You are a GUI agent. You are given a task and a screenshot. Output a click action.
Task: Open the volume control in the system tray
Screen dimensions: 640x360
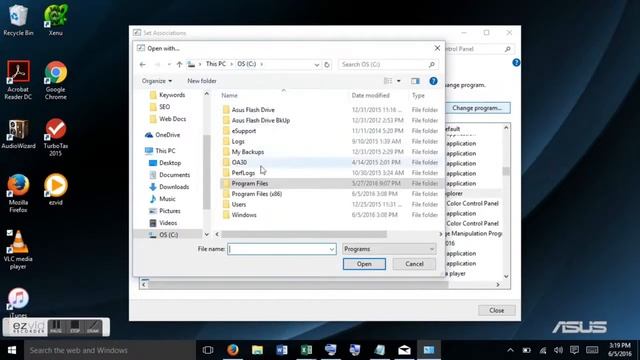558,350
